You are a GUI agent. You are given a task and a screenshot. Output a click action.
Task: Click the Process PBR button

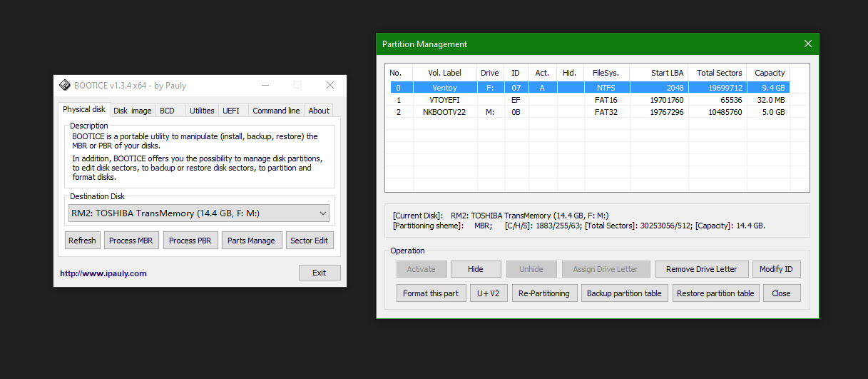[190, 241]
